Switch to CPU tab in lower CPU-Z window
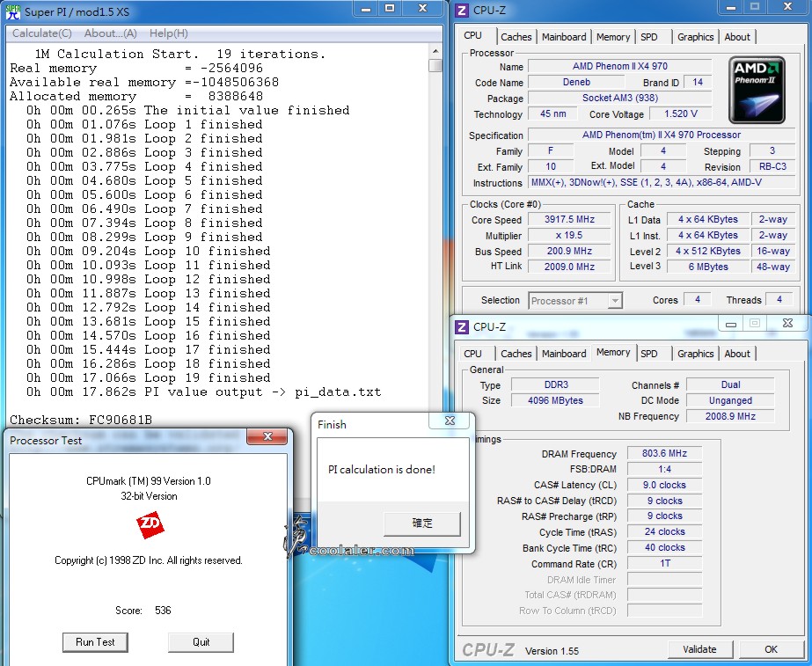 point(472,354)
